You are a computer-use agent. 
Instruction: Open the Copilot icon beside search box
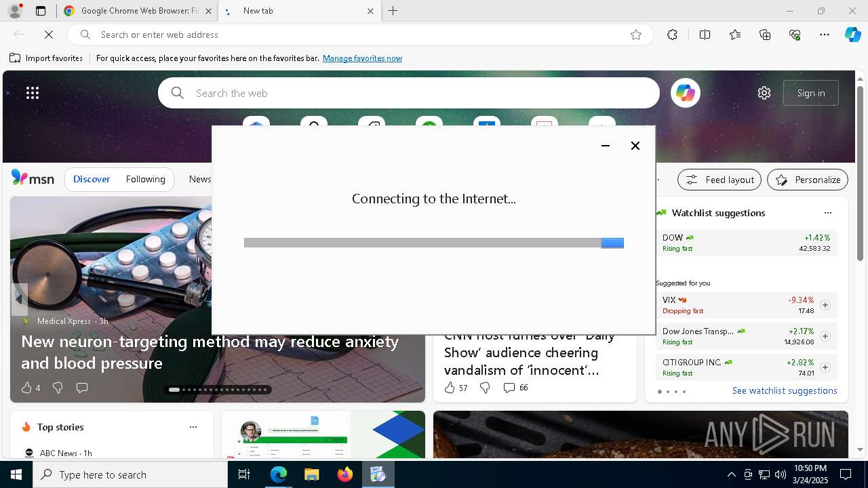click(x=686, y=93)
